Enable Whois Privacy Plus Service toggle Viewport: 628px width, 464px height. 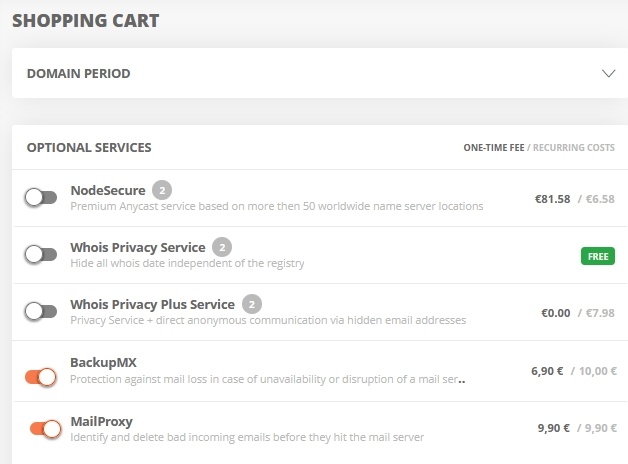(x=41, y=311)
